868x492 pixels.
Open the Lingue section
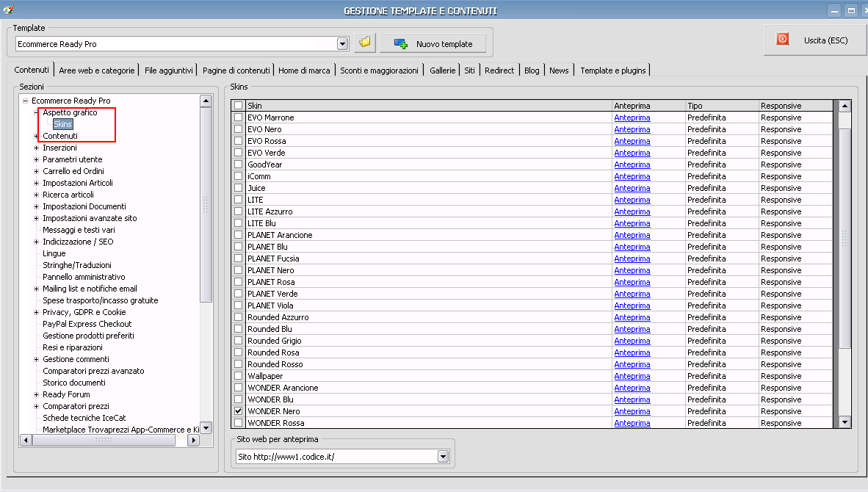tap(54, 253)
